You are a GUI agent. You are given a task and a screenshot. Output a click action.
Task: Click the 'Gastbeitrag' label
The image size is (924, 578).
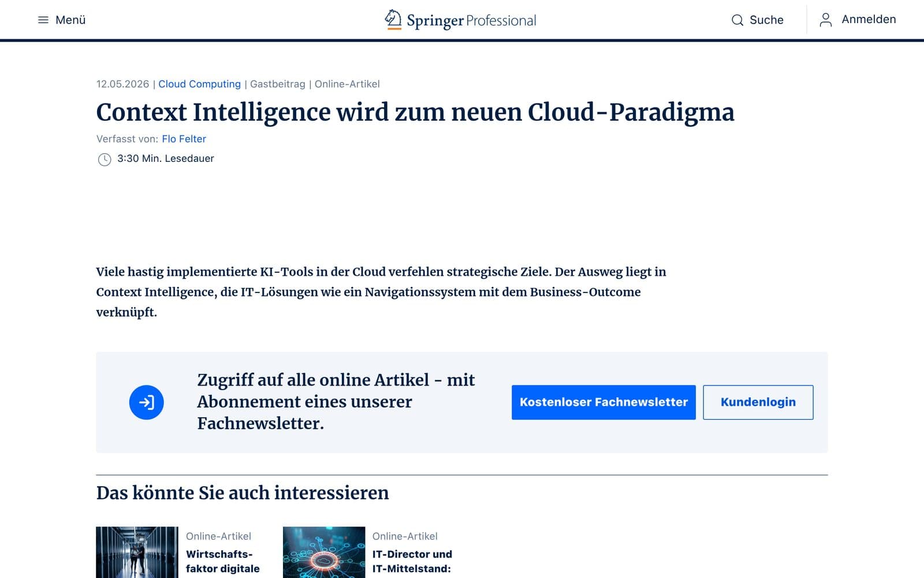(277, 84)
